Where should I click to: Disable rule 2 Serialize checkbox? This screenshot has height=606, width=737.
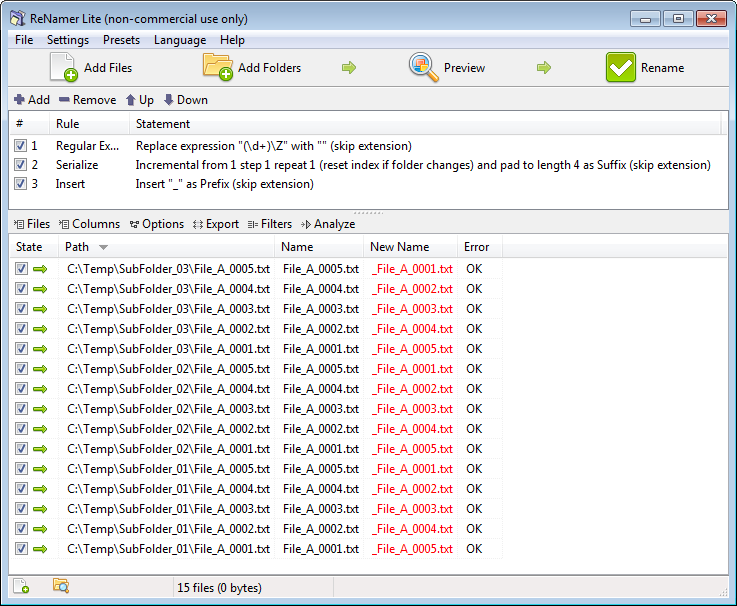20,165
